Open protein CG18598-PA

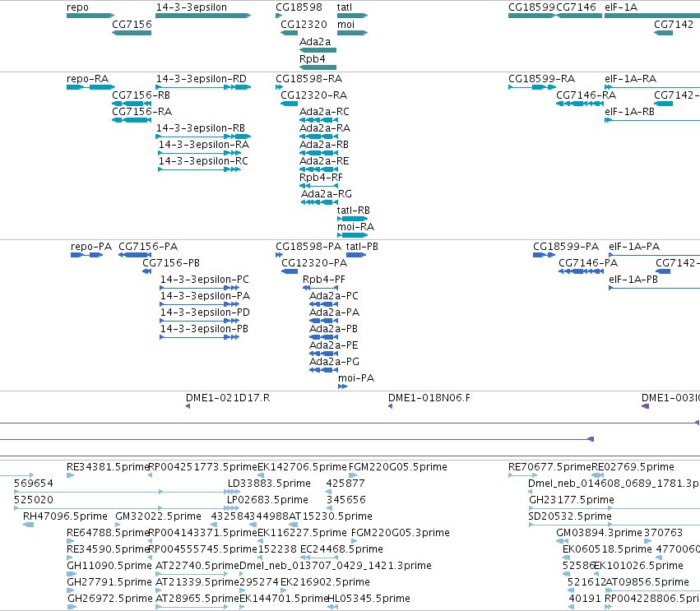coord(280,255)
